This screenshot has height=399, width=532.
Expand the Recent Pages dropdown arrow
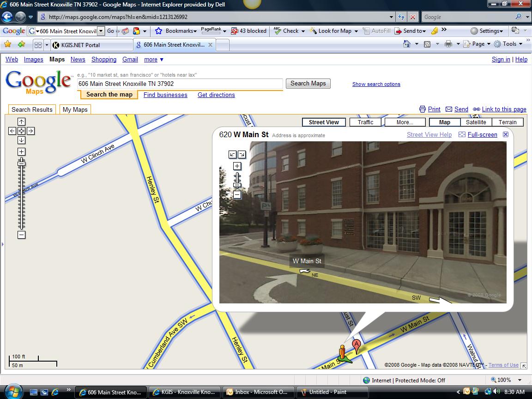tap(30, 17)
